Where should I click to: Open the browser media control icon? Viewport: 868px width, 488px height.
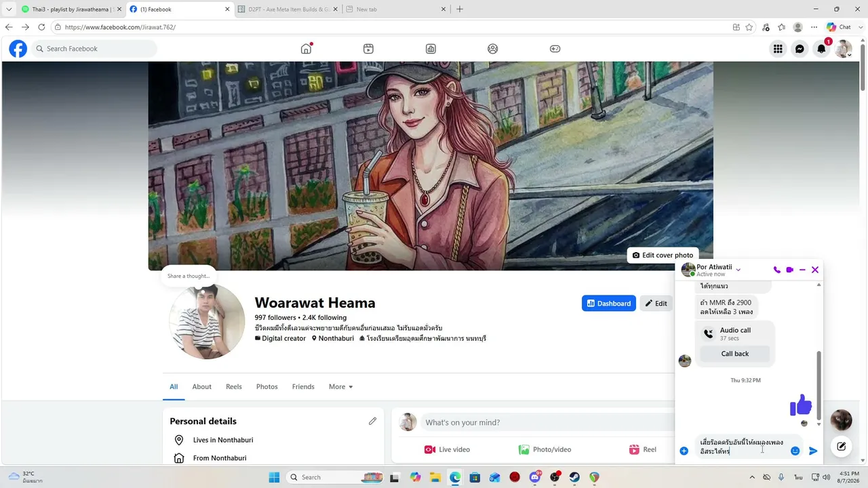point(766,27)
